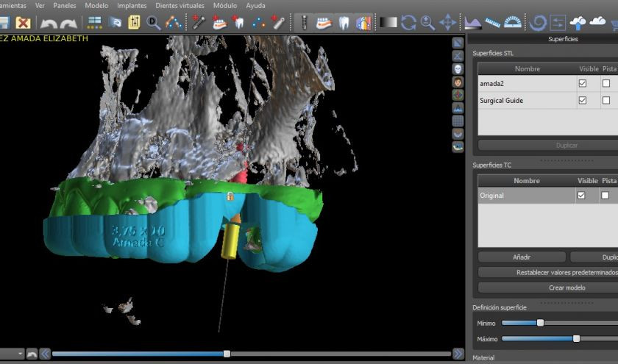Click the grayscale gradient toolbar icon
Viewport: 618px width, 364px height.
click(388, 23)
